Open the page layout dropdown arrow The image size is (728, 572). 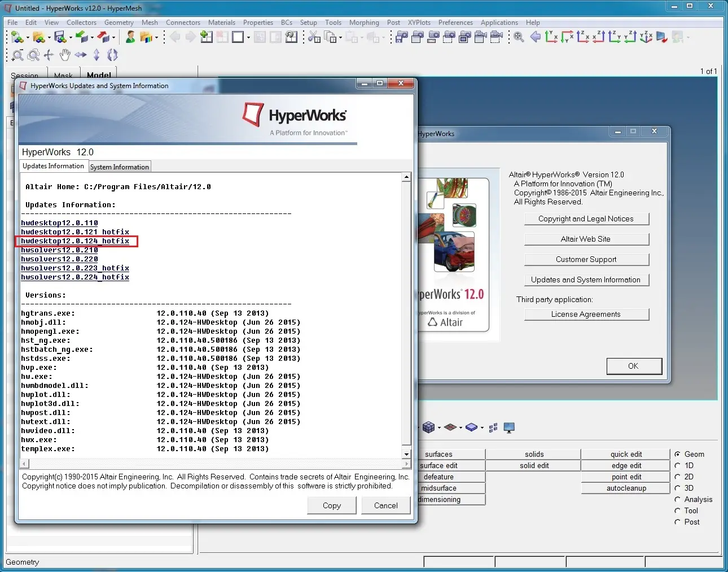[248, 38]
